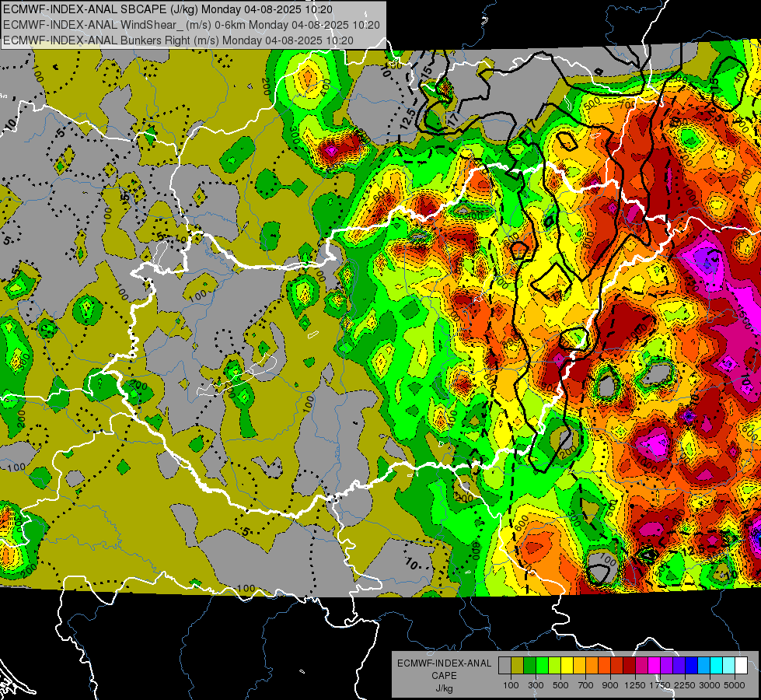This screenshot has width=761, height=700.
Task: Click the J/kg unit label in the legend
Action: click(444, 688)
